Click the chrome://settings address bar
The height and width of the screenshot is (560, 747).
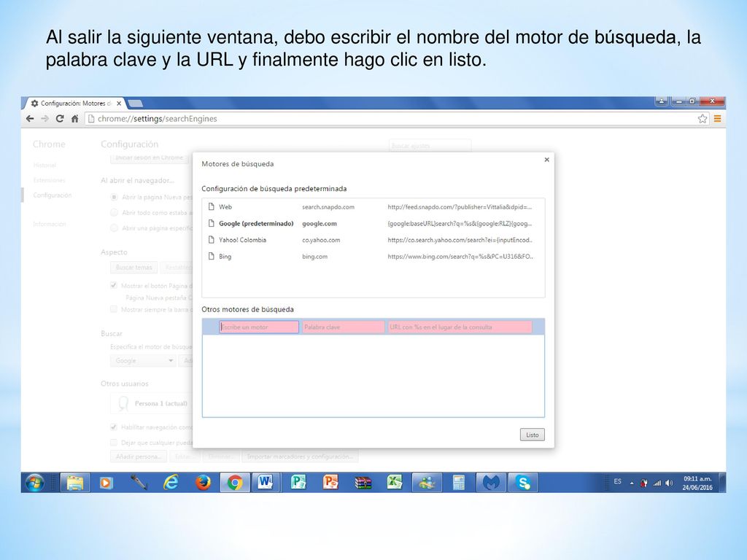391,119
